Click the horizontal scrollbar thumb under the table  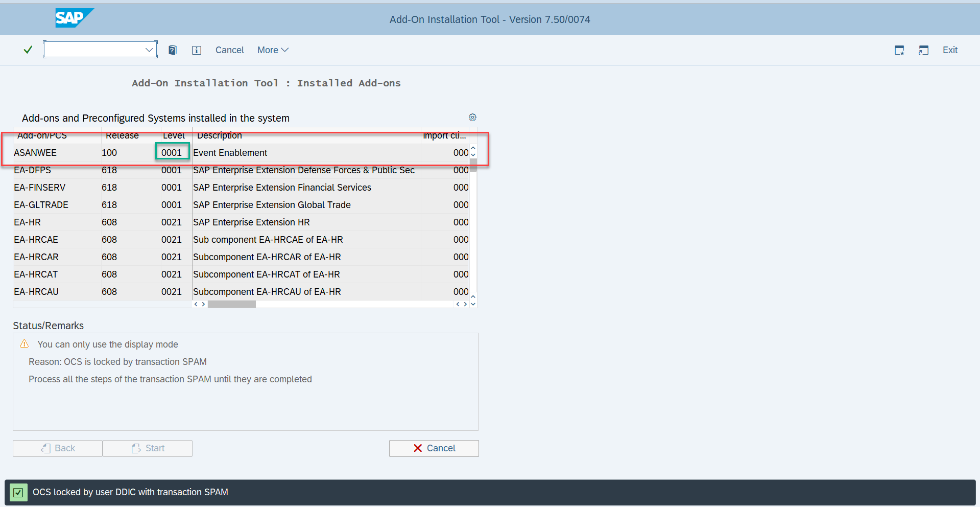(x=232, y=304)
